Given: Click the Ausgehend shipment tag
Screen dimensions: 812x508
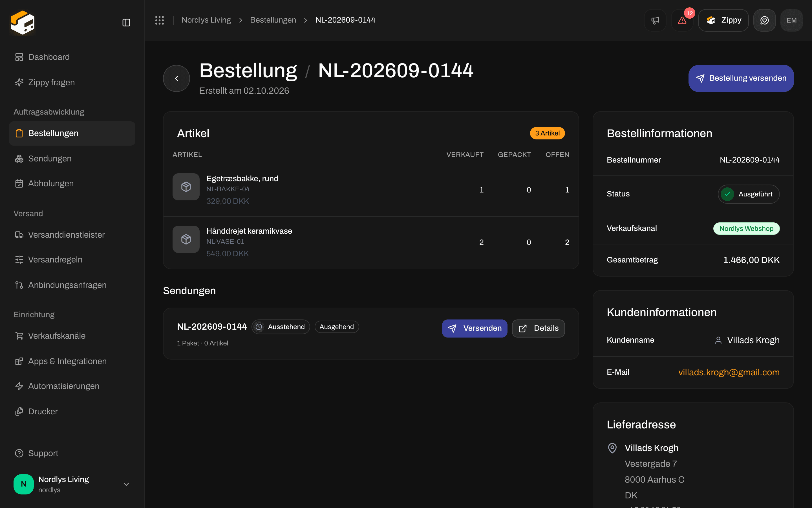Looking at the screenshot, I should (x=337, y=327).
